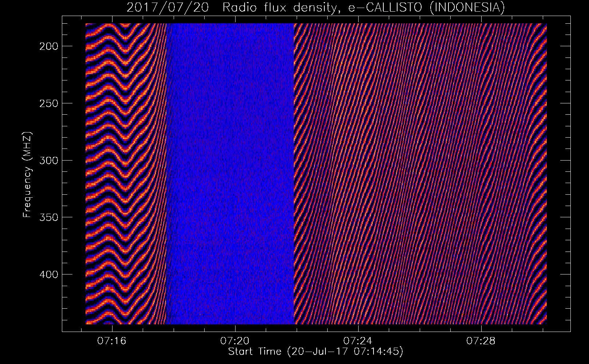Click the "Frequency (MHZ)" axis label

point(28,175)
